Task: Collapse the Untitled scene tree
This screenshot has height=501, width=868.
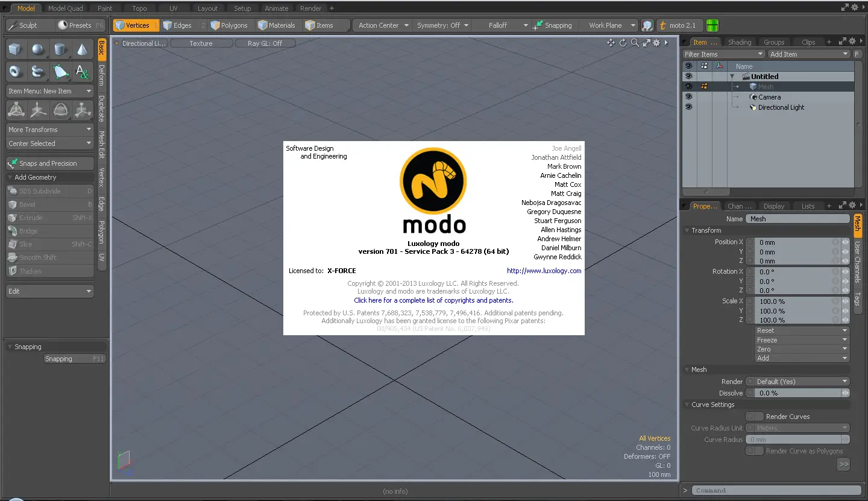Action: (732, 77)
